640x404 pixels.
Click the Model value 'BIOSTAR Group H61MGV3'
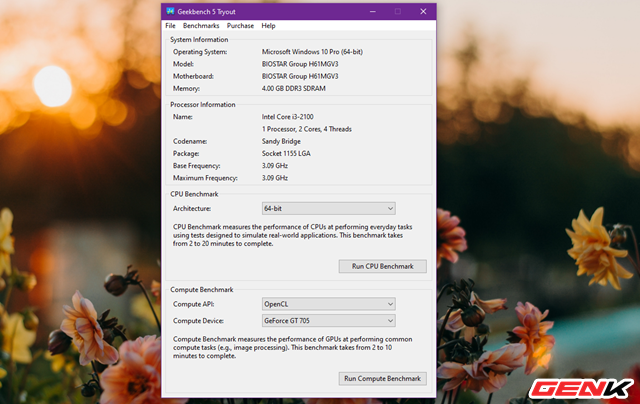click(300, 64)
